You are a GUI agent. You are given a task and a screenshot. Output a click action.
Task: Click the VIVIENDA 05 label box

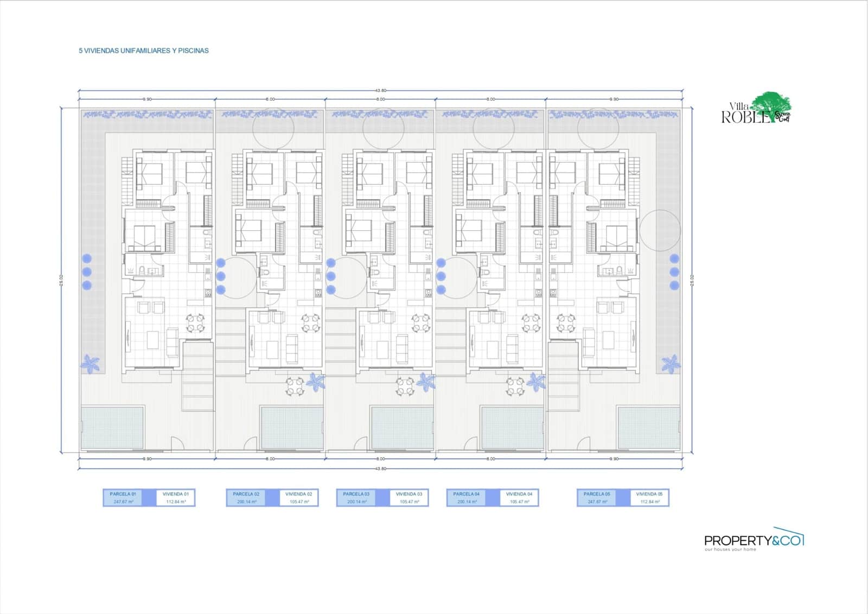click(x=649, y=498)
